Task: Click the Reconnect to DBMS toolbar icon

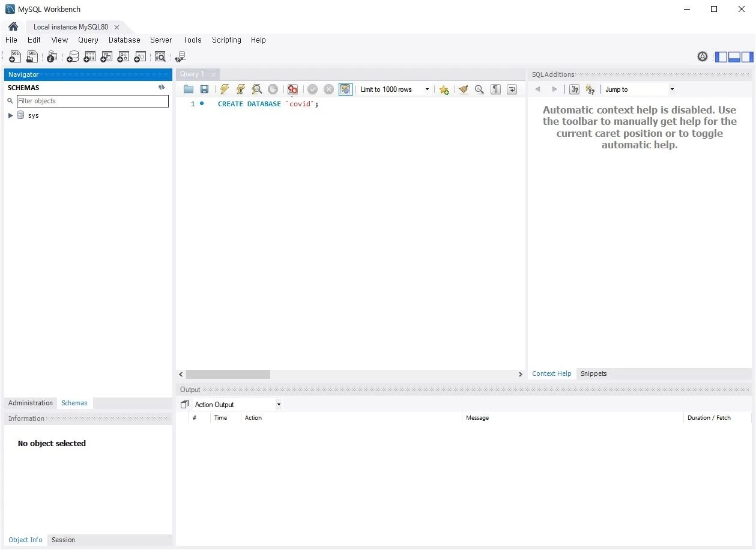Action: [x=180, y=57]
